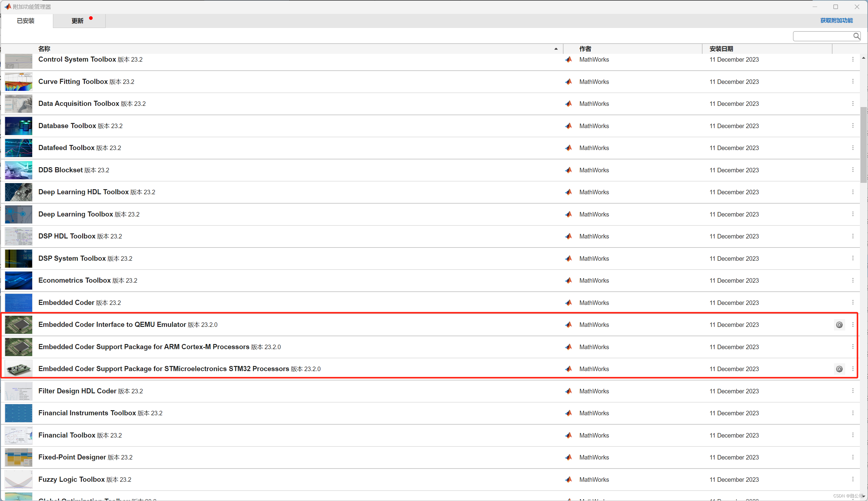Open the three-dot menu for ARM Cortex-M package
Image resolution: width=868 pixels, height=501 pixels.
coord(853,347)
